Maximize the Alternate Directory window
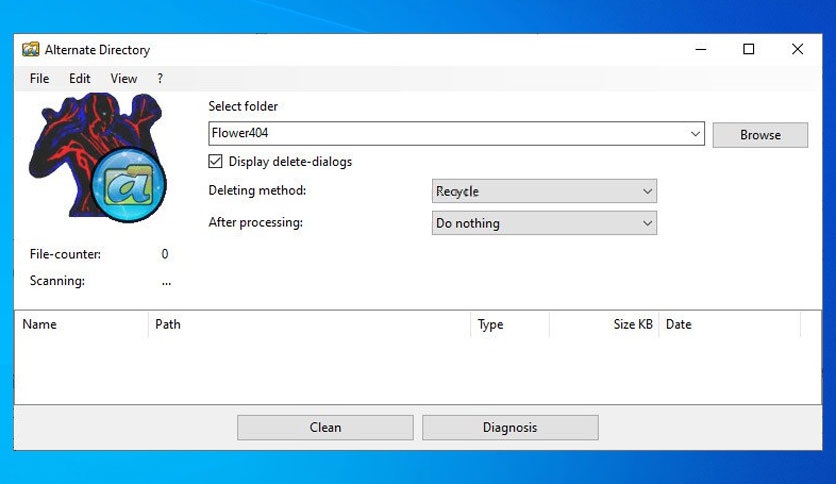 748,49
